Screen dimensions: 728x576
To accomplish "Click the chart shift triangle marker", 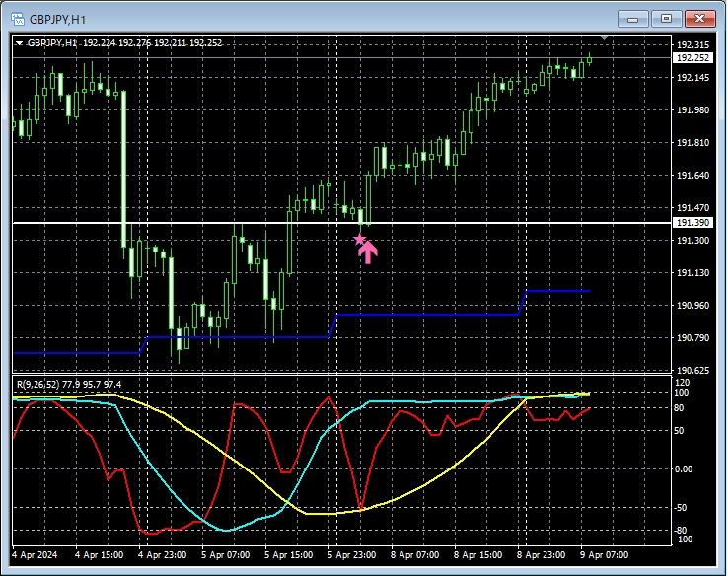I will (x=604, y=37).
